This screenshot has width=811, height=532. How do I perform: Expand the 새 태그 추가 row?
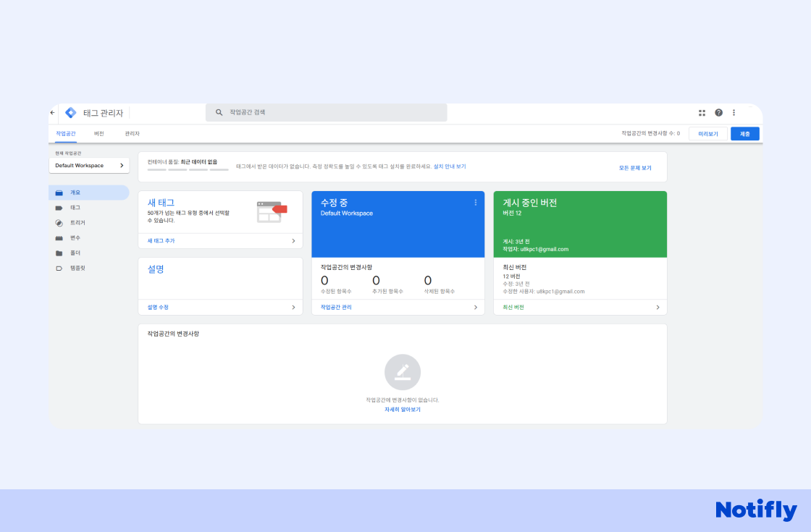[220, 241]
